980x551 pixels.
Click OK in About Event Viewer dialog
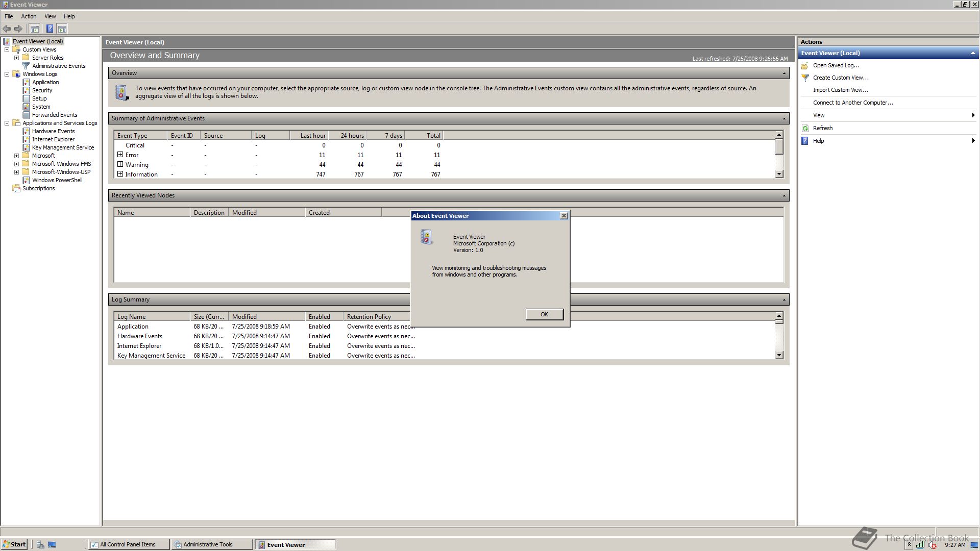point(545,314)
